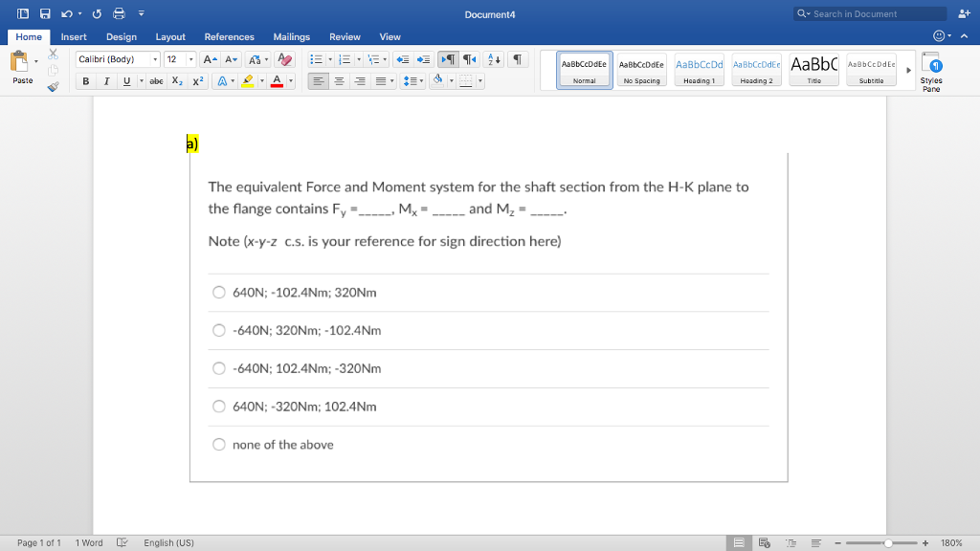980x551 pixels.
Task: Open the Calibri (Body) font dropdown
Action: point(155,59)
